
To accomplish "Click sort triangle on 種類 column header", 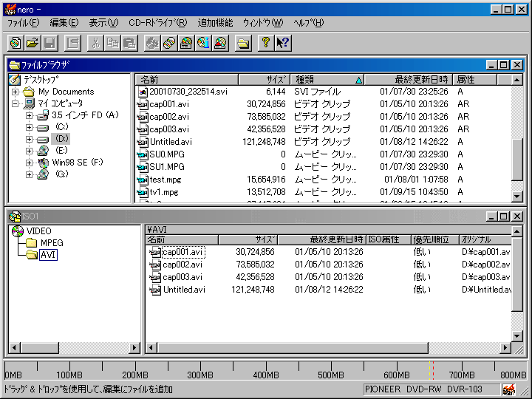I will click(358, 81).
